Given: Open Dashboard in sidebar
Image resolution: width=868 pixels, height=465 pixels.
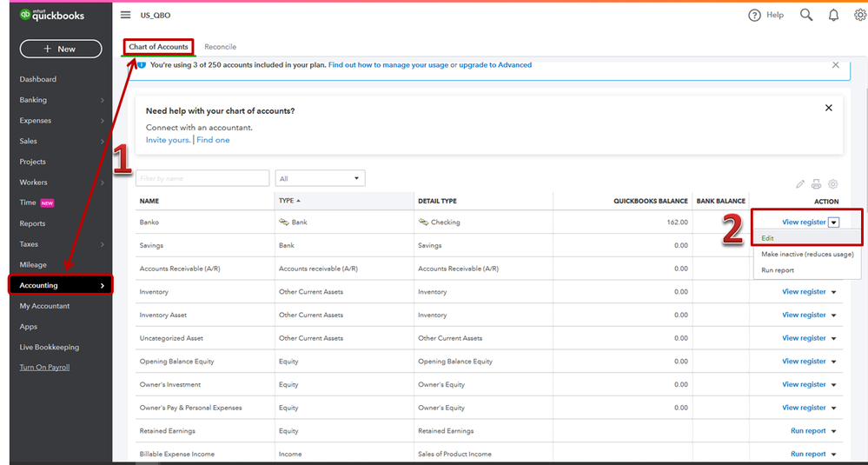Looking at the screenshot, I should coord(38,79).
